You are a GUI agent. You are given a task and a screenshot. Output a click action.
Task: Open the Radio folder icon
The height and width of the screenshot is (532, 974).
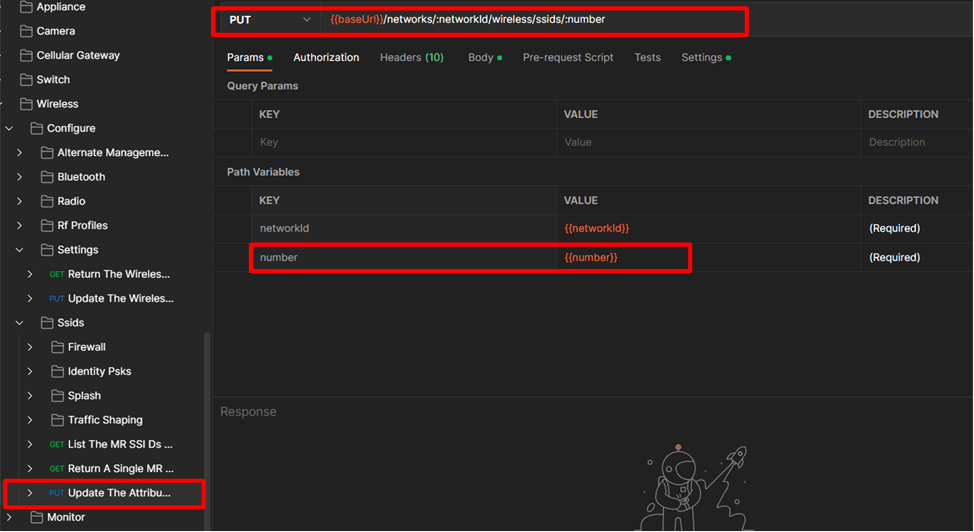(x=47, y=201)
